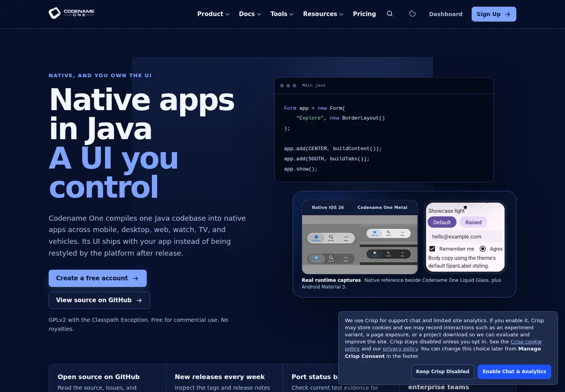The image size is (565, 392).
Task: Click the Real runtime captures caption
Action: [331, 280]
